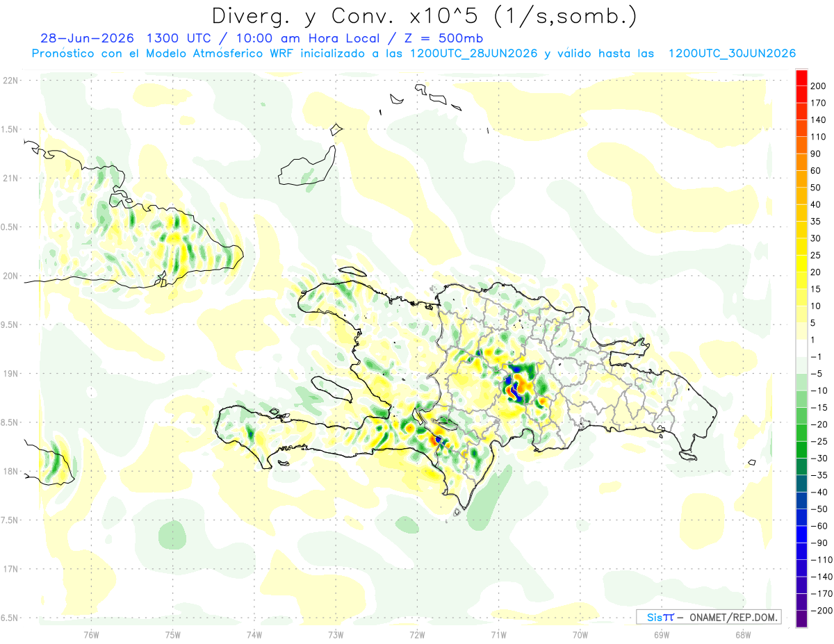Click colorbar value "-140"
The width and height of the screenshot is (834, 644).
coord(821,577)
